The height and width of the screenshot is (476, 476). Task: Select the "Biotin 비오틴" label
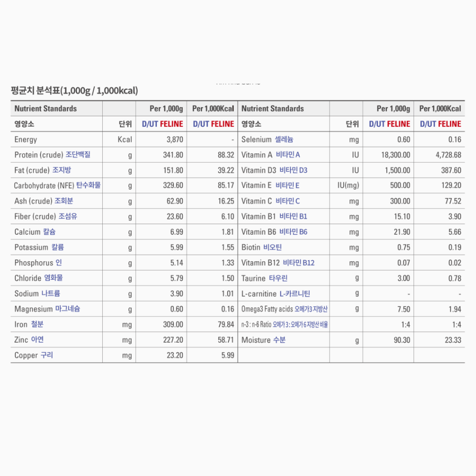tap(261, 247)
